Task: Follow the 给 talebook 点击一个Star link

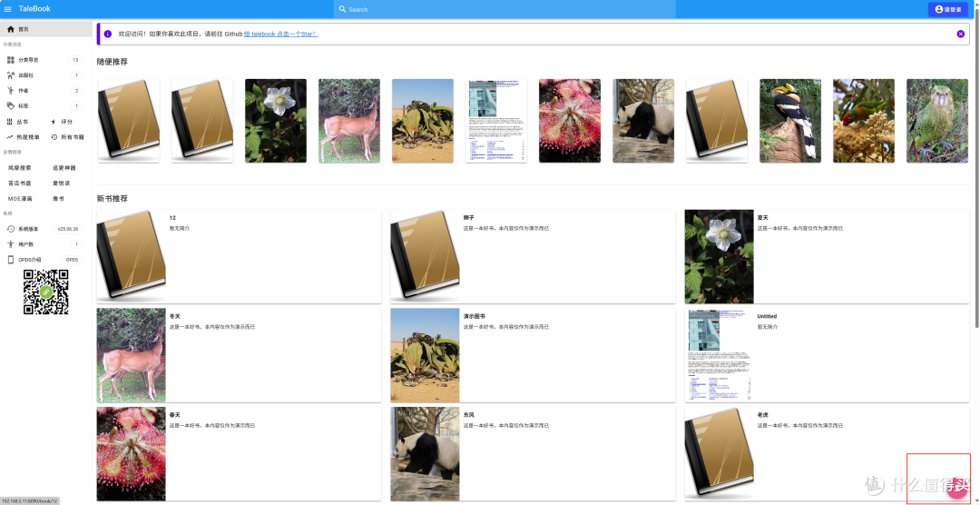Action: click(280, 34)
